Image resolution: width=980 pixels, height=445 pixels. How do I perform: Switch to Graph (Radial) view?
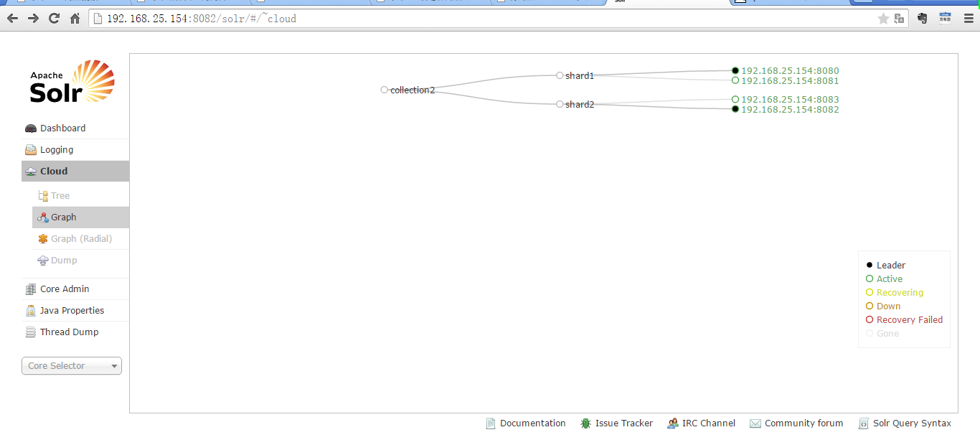pos(80,238)
